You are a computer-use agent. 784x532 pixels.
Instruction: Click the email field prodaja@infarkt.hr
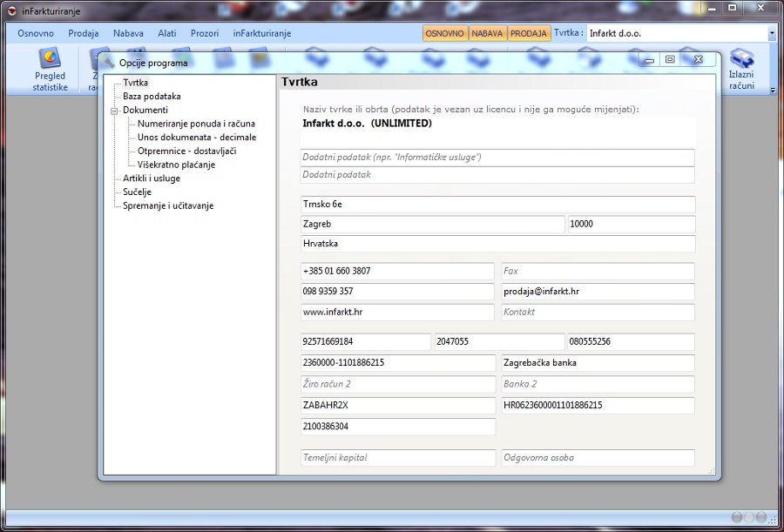click(x=598, y=291)
